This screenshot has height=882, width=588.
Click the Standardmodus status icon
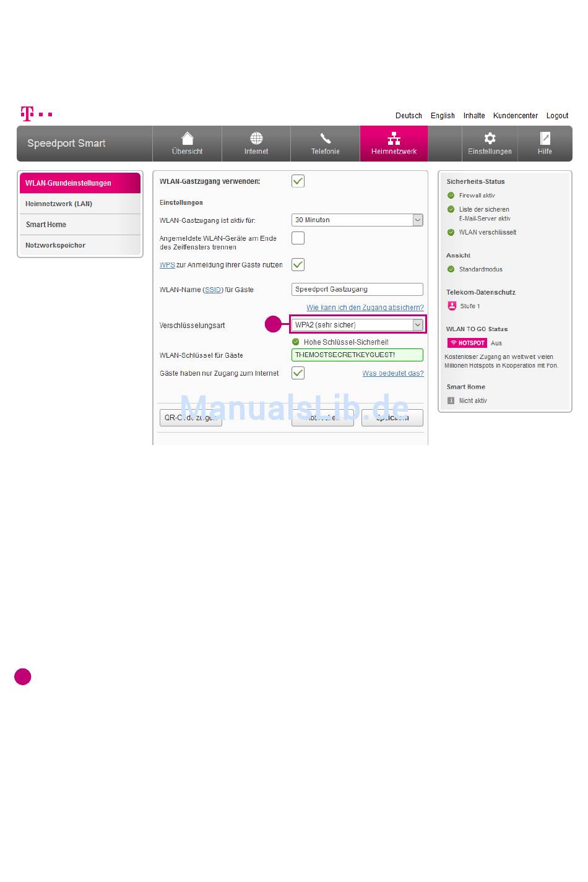tap(451, 269)
